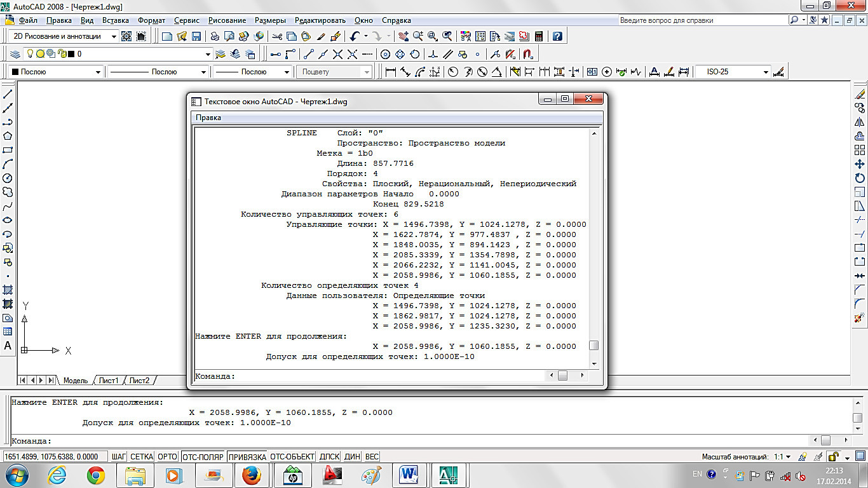
Task: Select the Circle drawing tool
Action: point(8,178)
